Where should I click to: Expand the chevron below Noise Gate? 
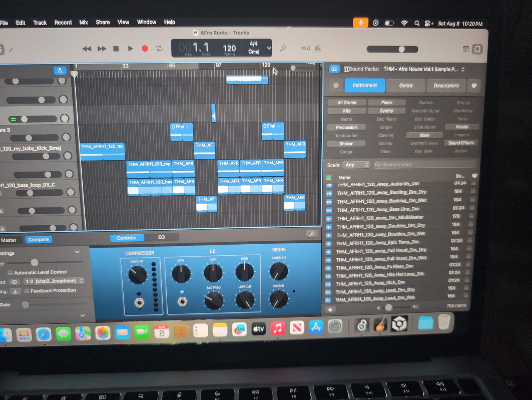[83, 315]
